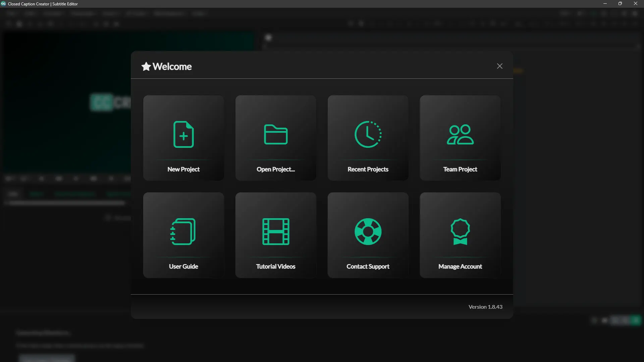Click the New Project document icon

[x=183, y=134]
